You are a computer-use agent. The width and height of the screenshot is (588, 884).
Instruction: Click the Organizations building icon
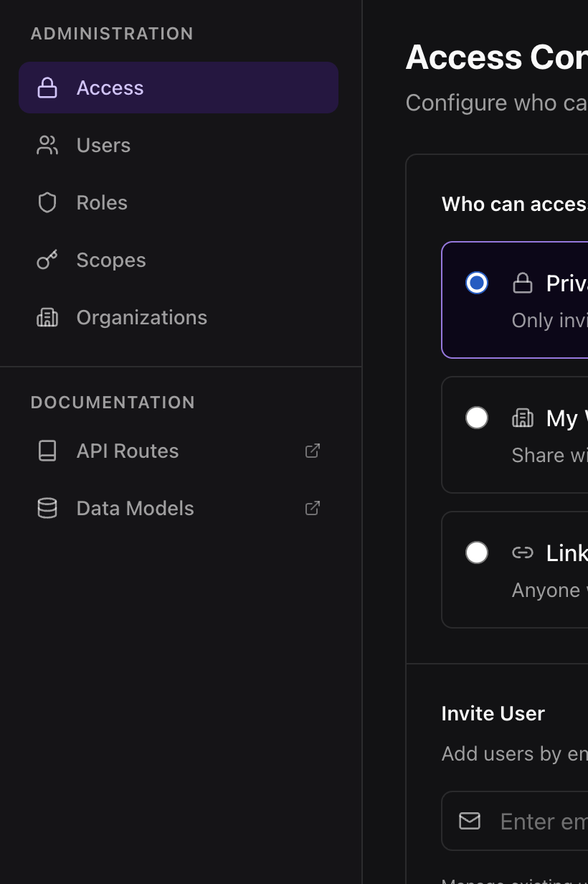[x=47, y=317]
